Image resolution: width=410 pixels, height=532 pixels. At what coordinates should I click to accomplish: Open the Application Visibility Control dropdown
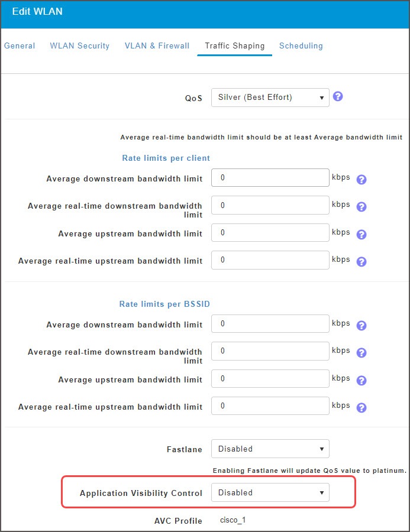[x=270, y=492]
